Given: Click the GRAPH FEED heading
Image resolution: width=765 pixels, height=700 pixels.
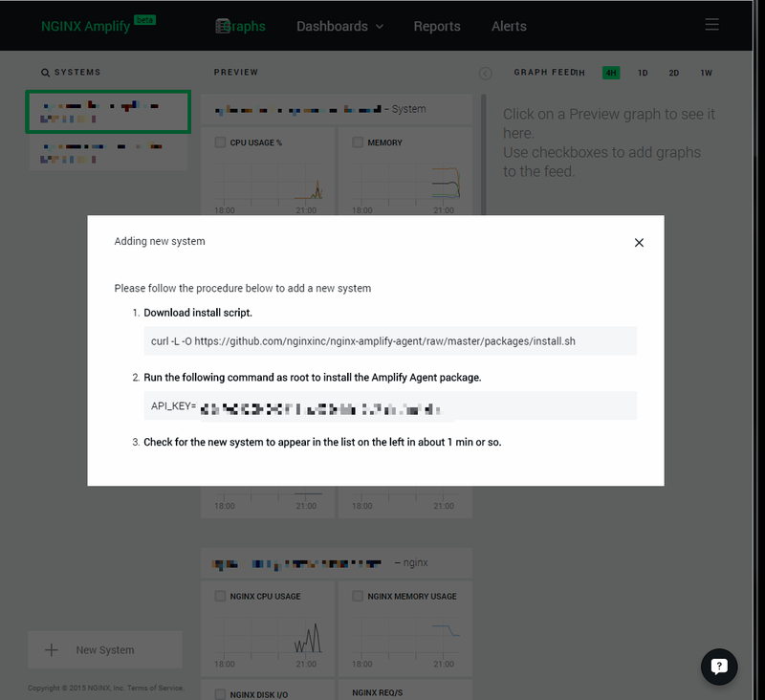Looking at the screenshot, I should (544, 72).
